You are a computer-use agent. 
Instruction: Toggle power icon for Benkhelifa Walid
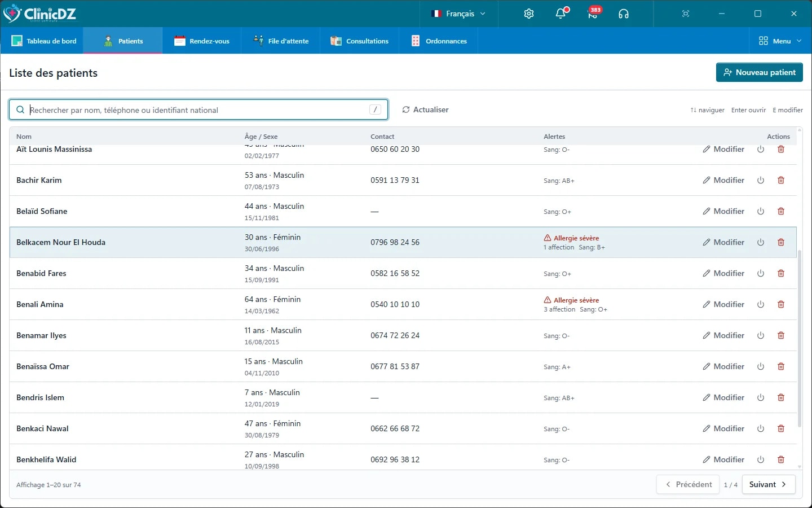pyautogui.click(x=761, y=459)
